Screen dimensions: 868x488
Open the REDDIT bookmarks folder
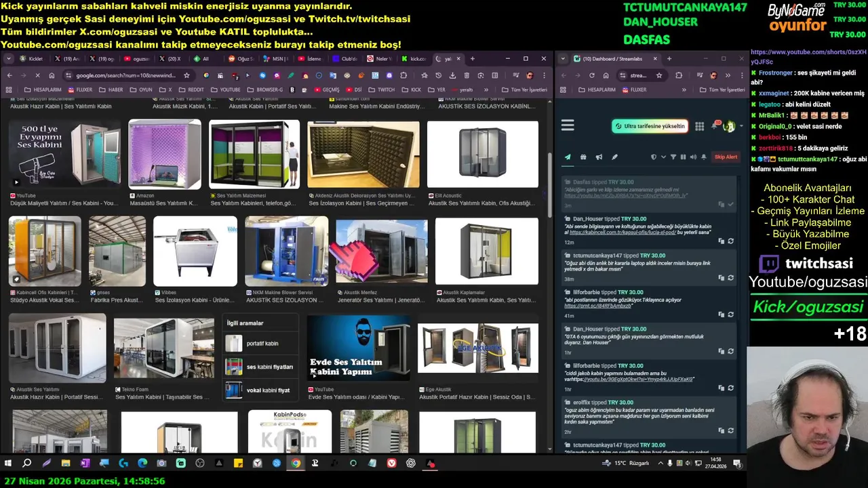[191, 89]
